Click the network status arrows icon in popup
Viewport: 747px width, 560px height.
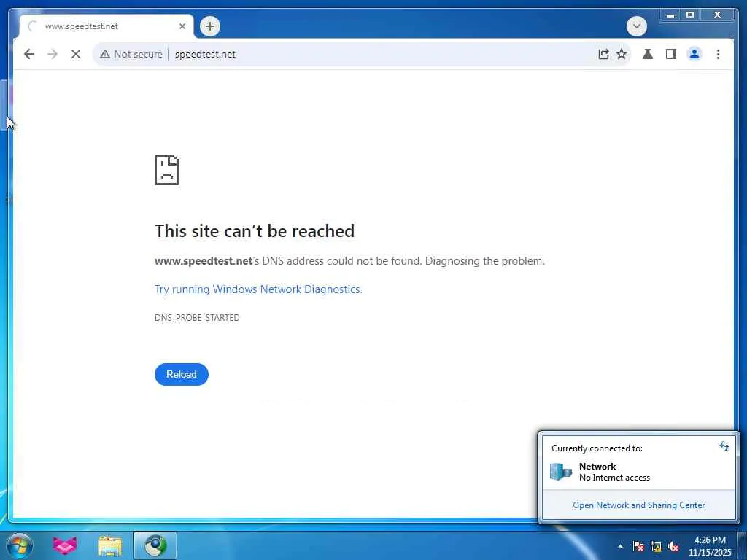pyautogui.click(x=724, y=446)
